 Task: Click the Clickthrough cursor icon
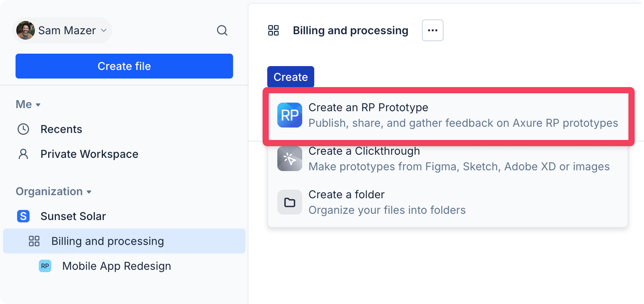click(x=290, y=159)
